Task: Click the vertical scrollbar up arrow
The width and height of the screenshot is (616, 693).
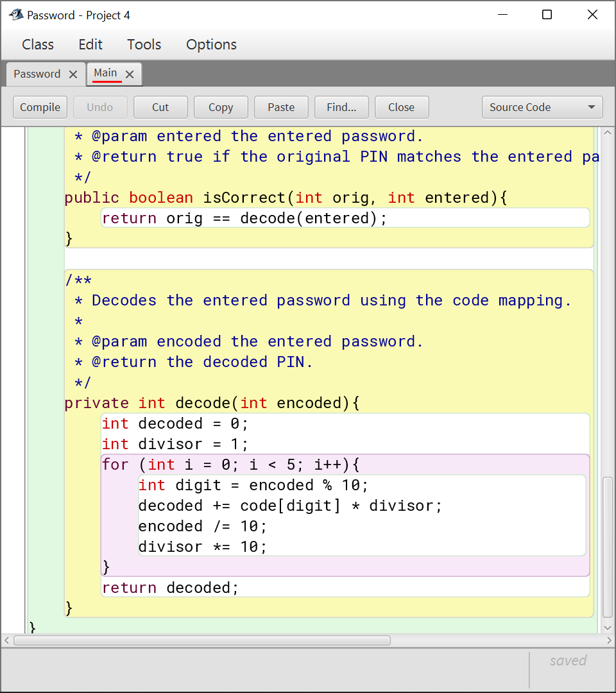Action: 608,133
